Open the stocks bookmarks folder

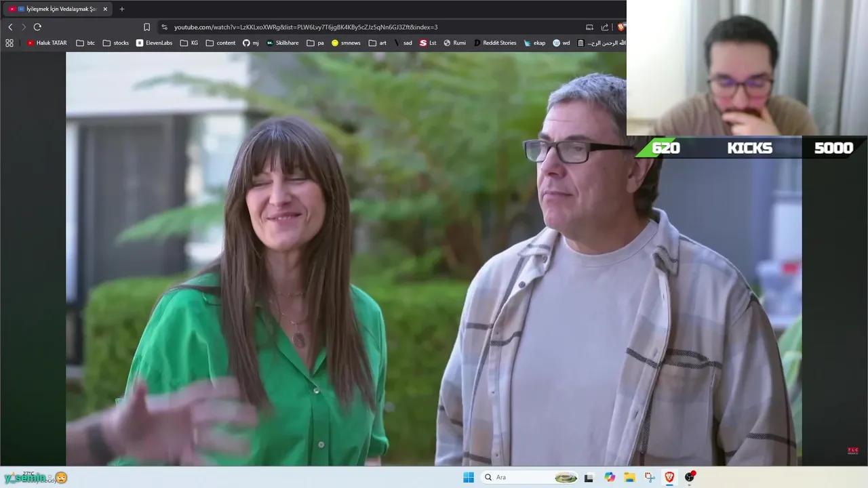(x=115, y=43)
